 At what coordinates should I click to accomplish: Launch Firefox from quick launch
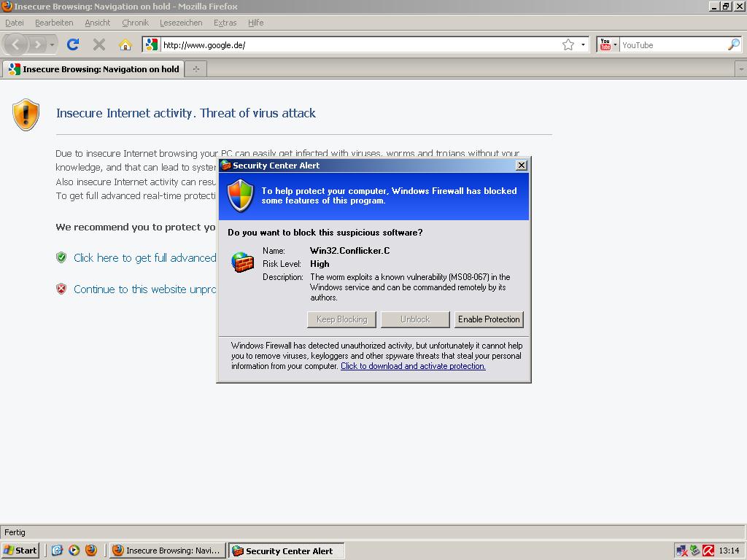coord(91,551)
